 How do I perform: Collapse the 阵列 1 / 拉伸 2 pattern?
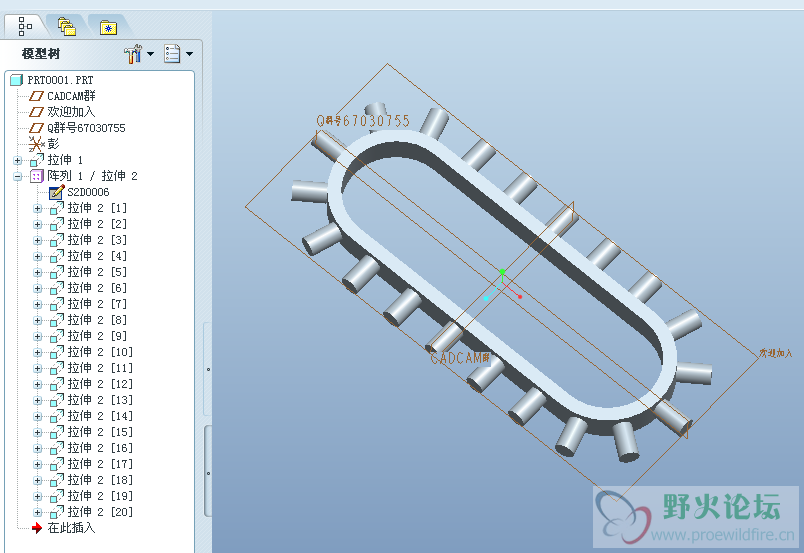pyautogui.click(x=17, y=176)
